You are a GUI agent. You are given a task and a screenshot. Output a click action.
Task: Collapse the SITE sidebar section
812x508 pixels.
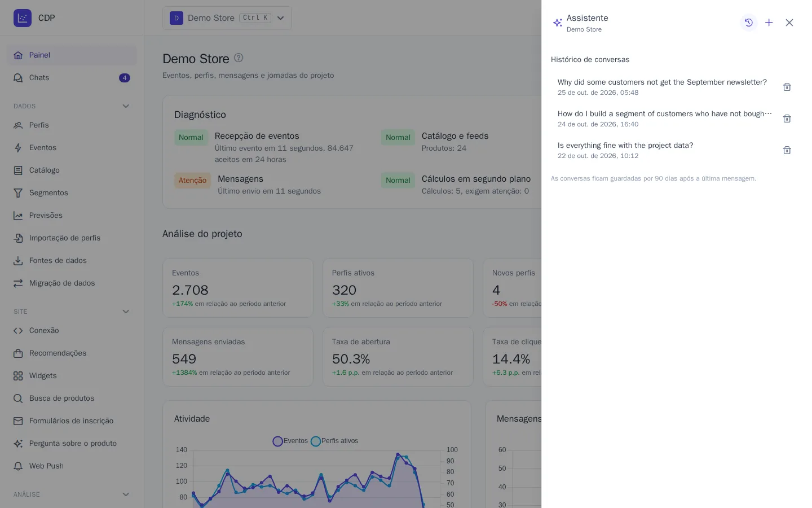(126, 312)
